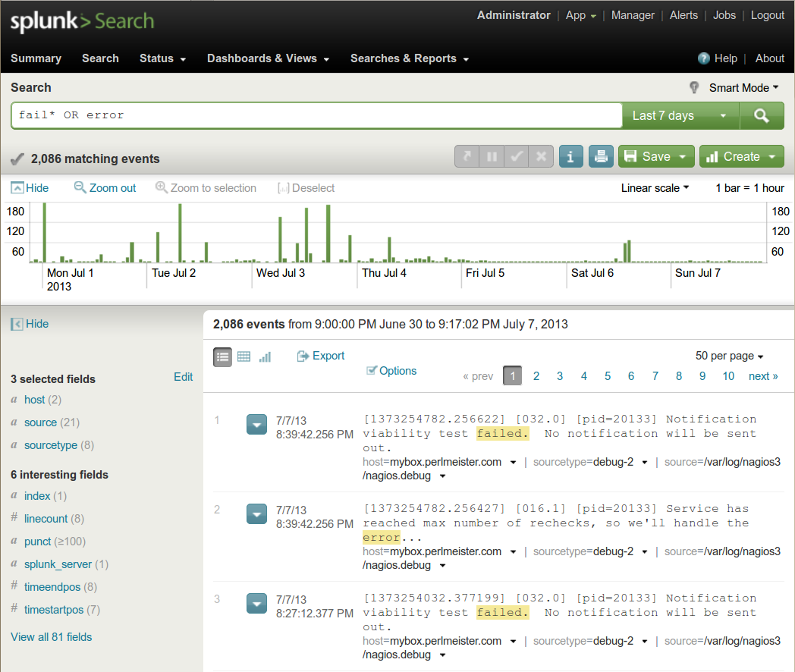Screen dimensions: 795x672
Task: Open the Smart Mode dropdown
Action: click(743, 88)
